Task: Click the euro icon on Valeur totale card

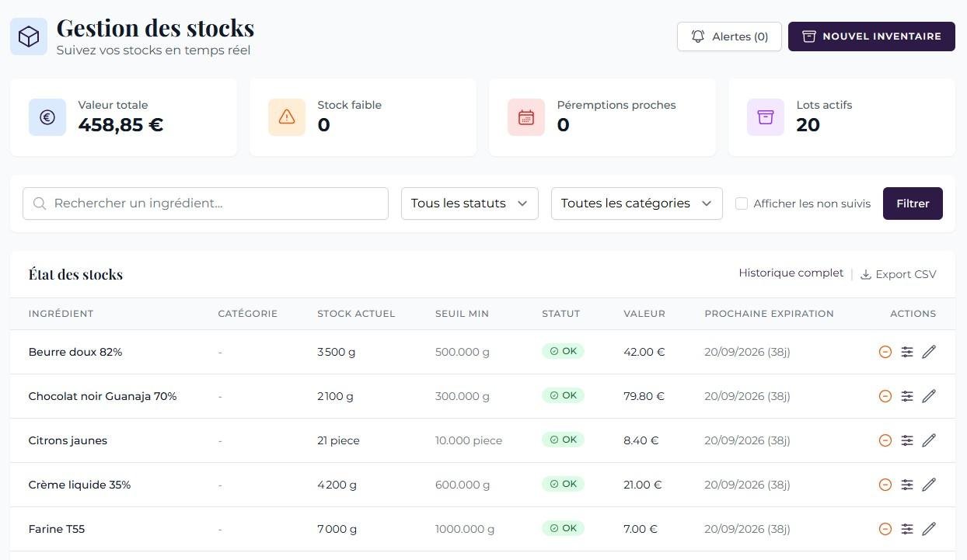Action: [47, 117]
